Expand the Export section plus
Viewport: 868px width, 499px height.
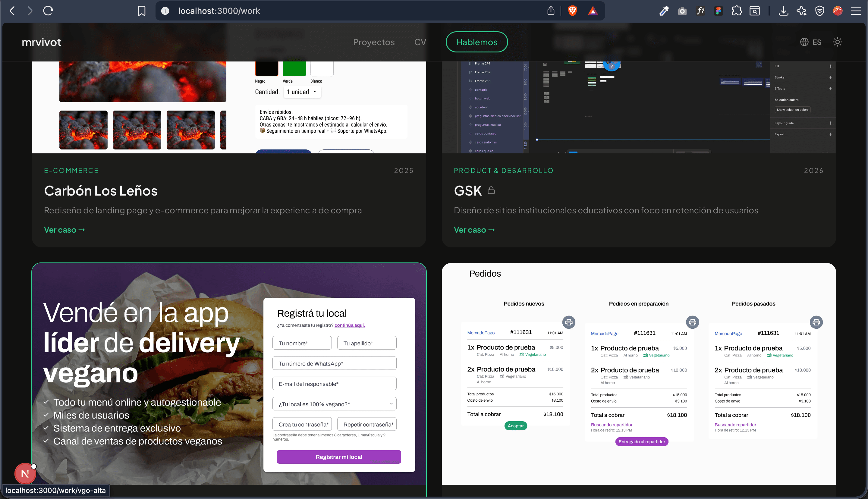coord(830,134)
